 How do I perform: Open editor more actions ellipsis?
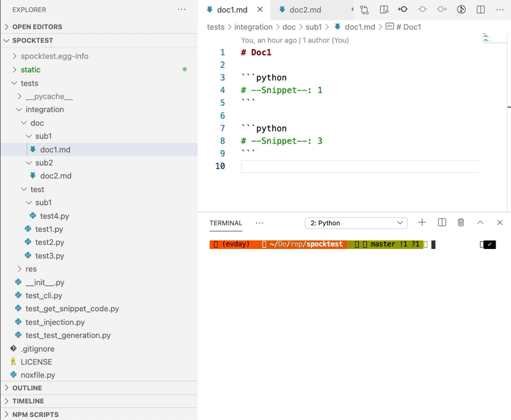click(500, 10)
